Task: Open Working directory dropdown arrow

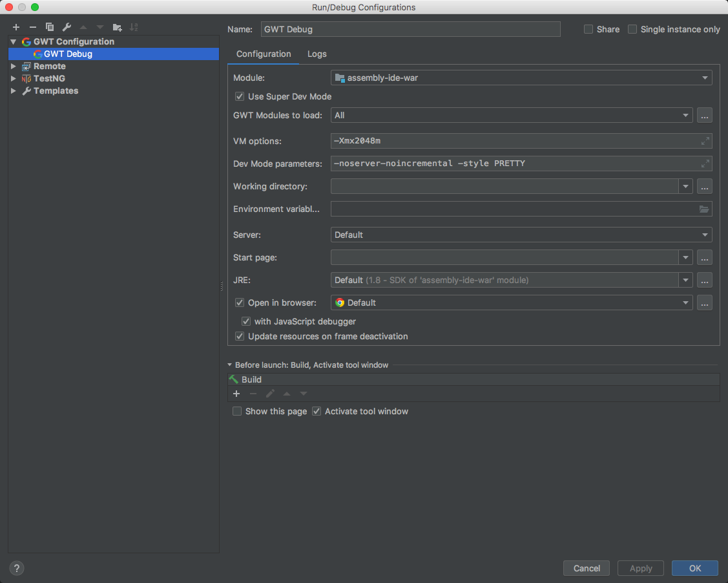Action: point(685,186)
